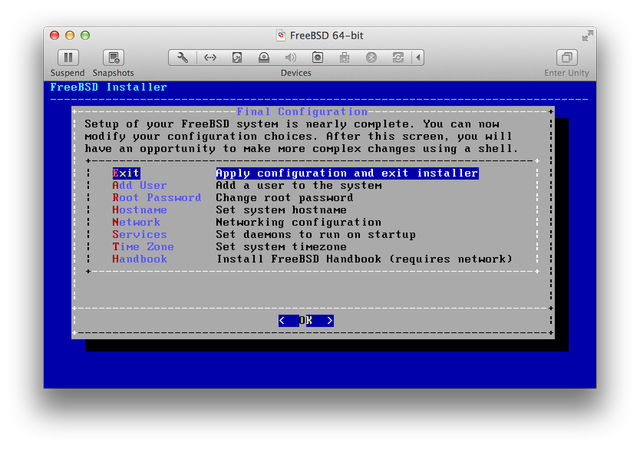640x449 pixels.
Task: Select the Exit menu entry
Action: (126, 173)
